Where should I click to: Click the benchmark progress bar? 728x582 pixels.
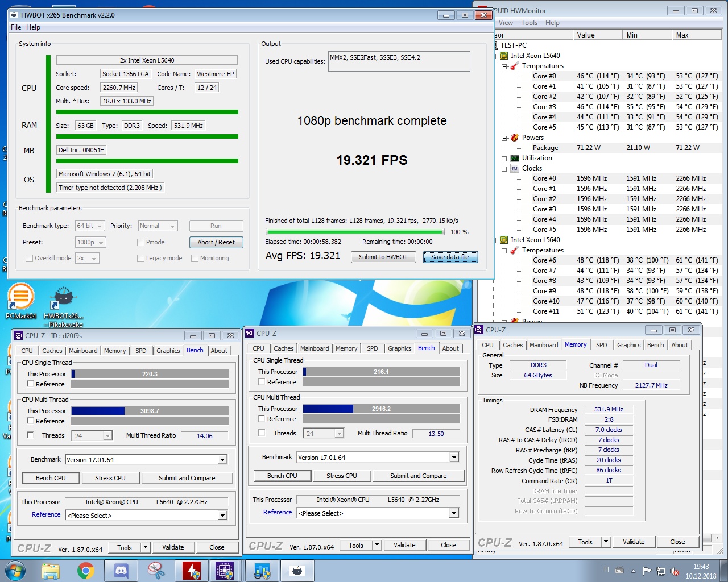355,232
